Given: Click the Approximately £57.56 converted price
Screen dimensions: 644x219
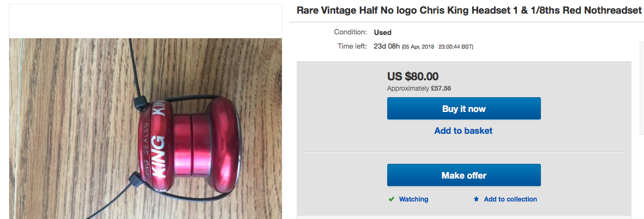Looking at the screenshot, I should tap(419, 88).
